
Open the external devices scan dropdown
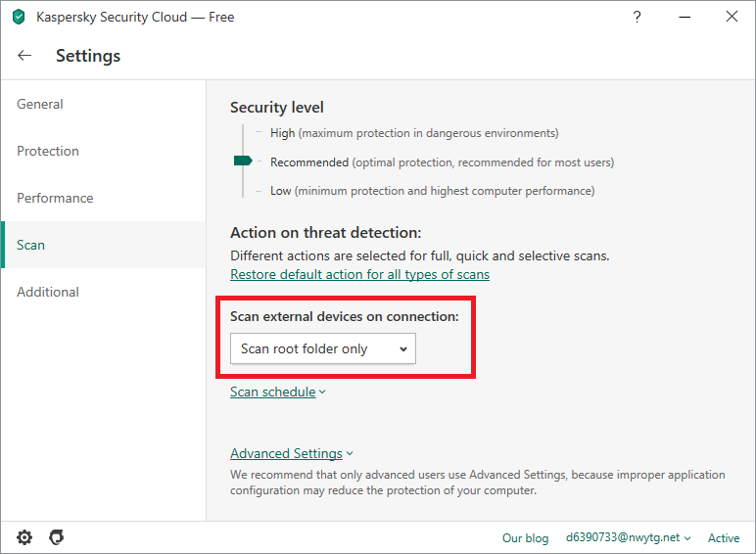[x=323, y=348]
